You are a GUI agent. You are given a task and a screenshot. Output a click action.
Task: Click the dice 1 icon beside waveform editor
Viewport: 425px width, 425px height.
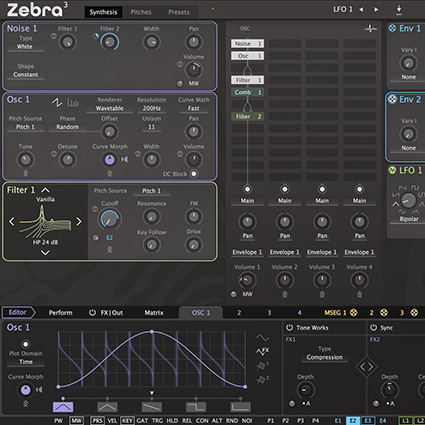[263, 365]
